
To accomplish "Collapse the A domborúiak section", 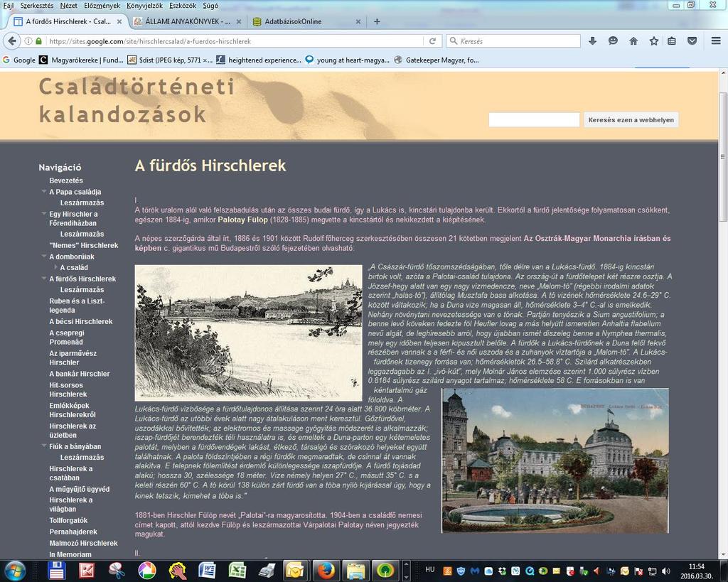I will click(x=43, y=257).
